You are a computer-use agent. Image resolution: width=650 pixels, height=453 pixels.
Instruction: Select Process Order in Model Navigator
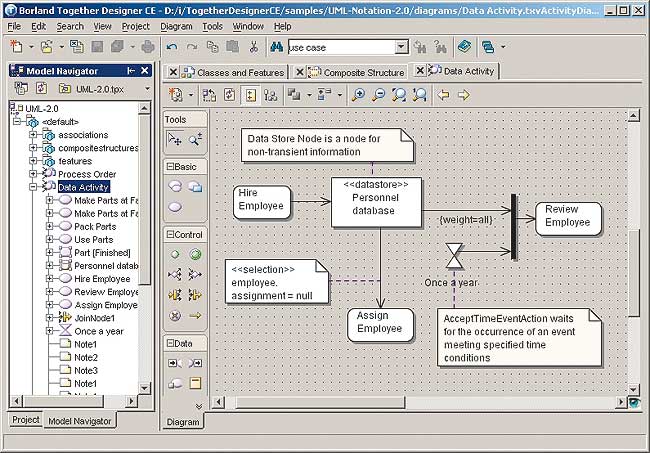point(87,174)
